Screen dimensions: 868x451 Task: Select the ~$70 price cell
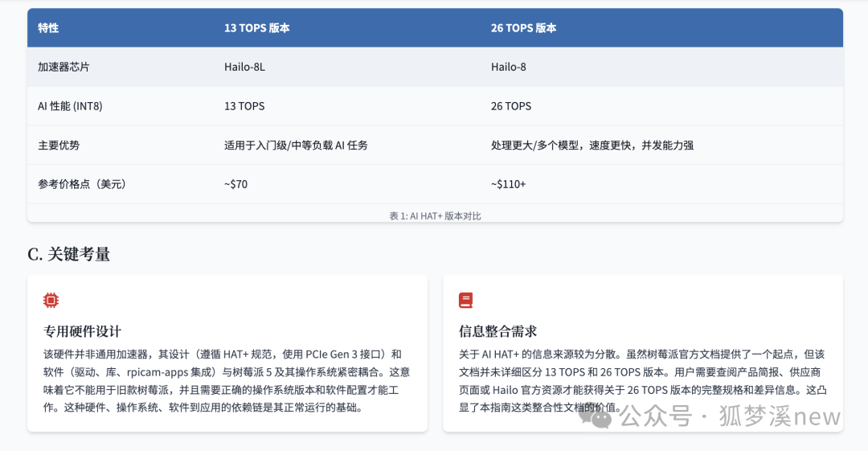click(235, 184)
